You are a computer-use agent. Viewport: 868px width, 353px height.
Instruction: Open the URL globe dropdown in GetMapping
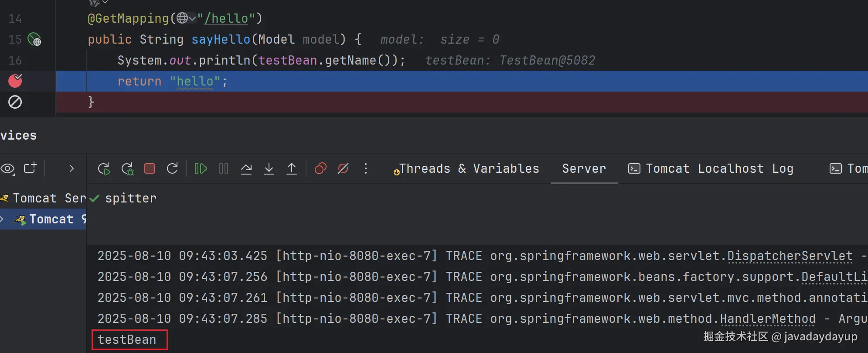pyautogui.click(x=186, y=18)
